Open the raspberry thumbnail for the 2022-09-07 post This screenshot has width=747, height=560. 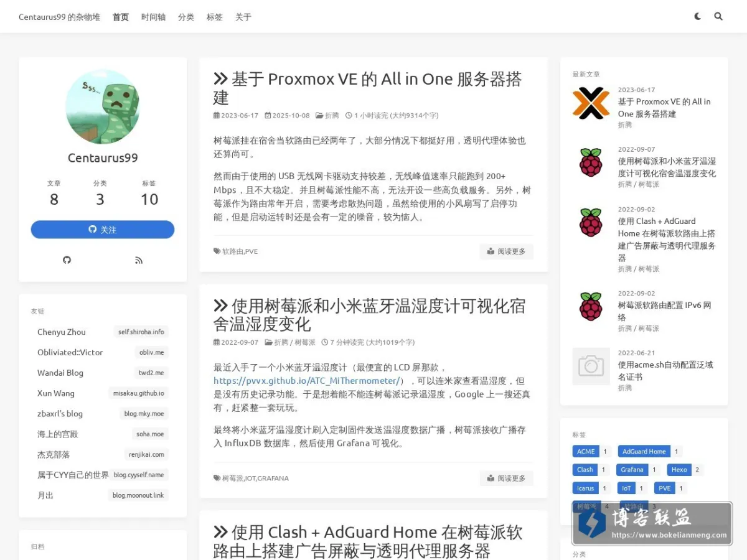[591, 162]
